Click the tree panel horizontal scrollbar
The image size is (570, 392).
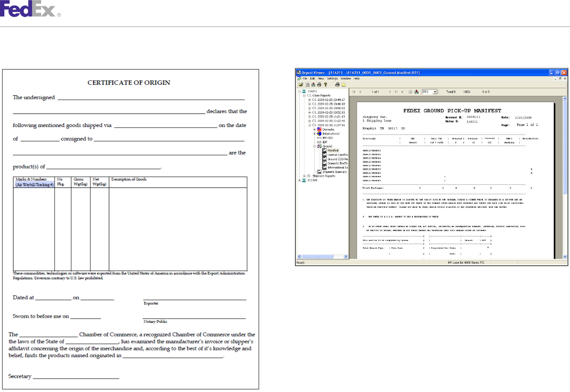323,256
